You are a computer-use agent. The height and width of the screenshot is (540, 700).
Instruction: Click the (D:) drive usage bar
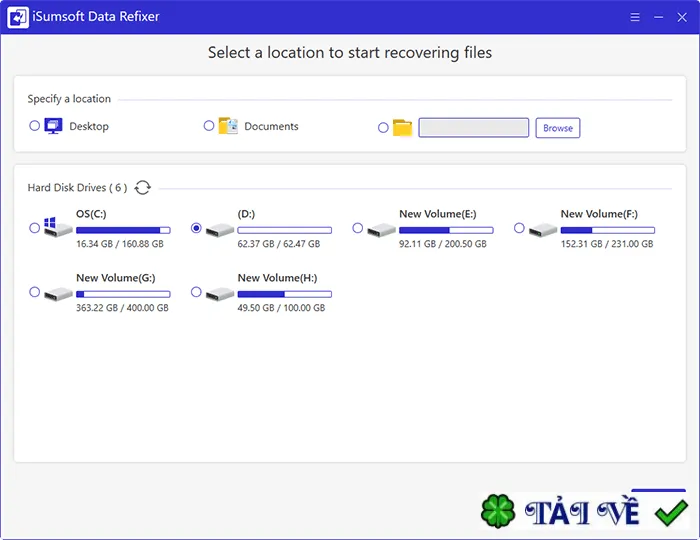tap(285, 230)
